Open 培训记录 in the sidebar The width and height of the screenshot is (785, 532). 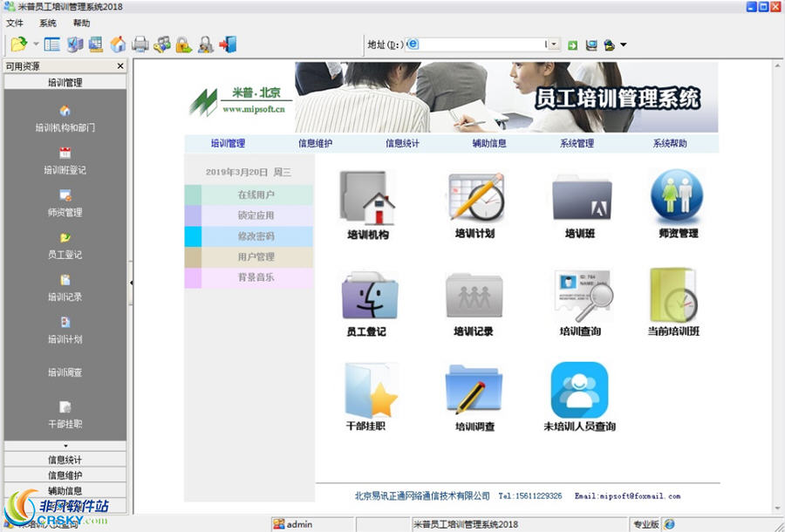pos(65,289)
